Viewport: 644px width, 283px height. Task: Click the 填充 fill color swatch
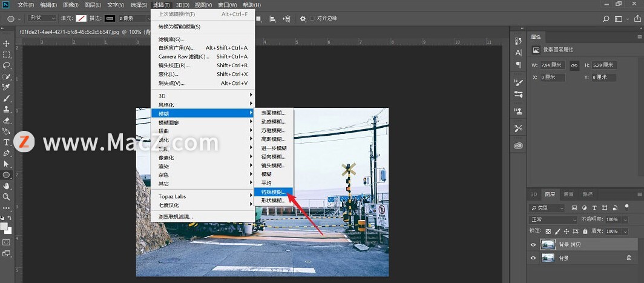(79, 18)
